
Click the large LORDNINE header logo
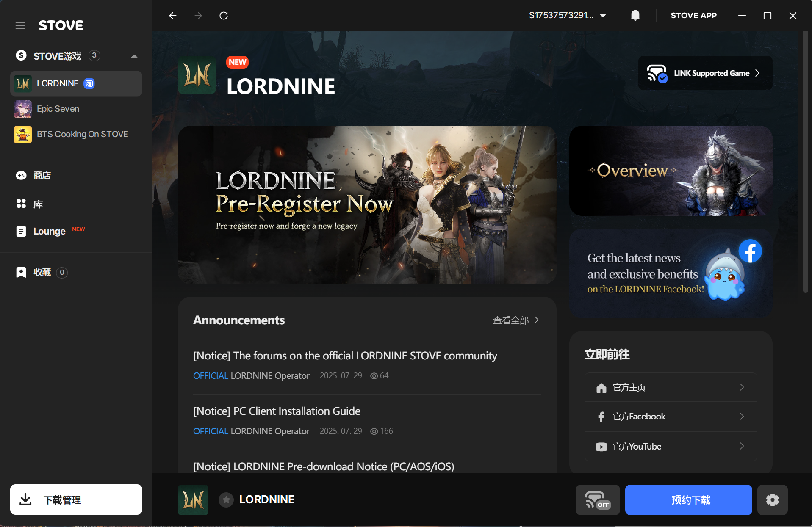coord(197,75)
